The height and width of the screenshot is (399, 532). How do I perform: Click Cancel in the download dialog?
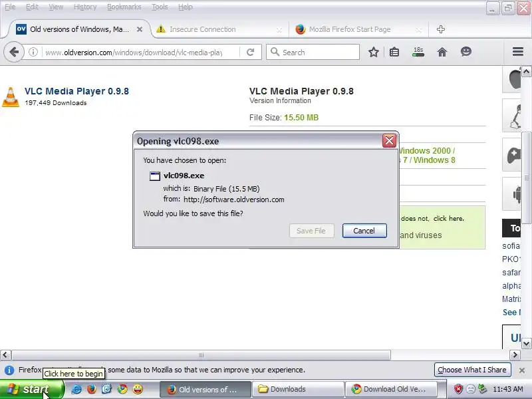(x=364, y=231)
